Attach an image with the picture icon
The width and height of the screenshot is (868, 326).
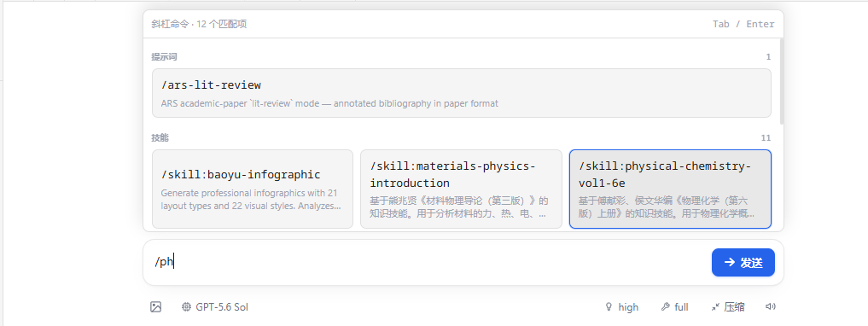coord(155,306)
